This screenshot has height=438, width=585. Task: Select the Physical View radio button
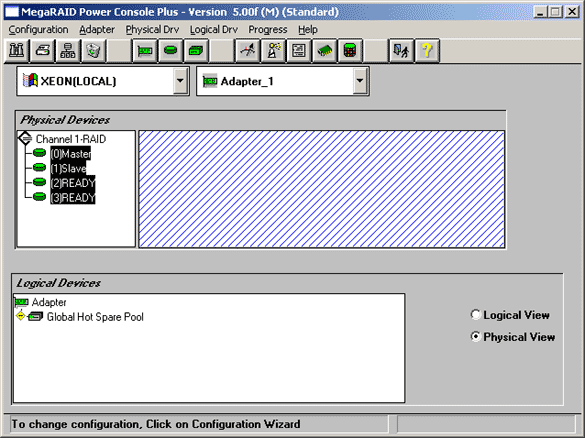tap(475, 337)
